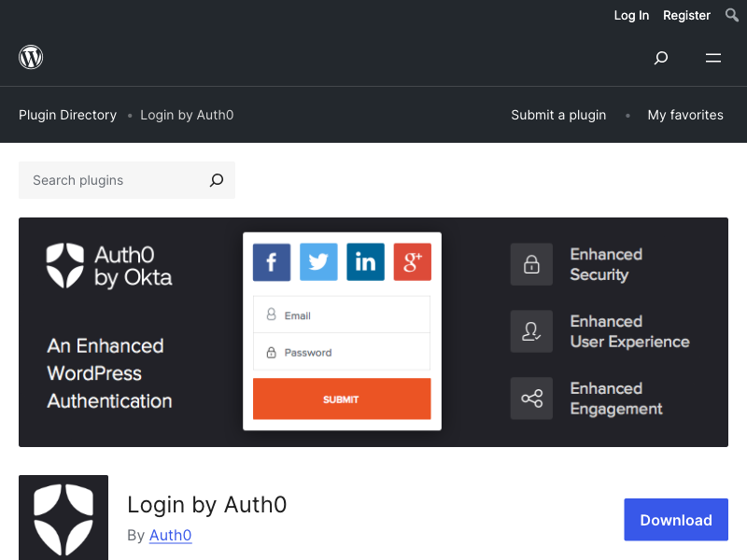The image size is (747, 560).
Task: Go to Plugin Directory
Action: 67,115
